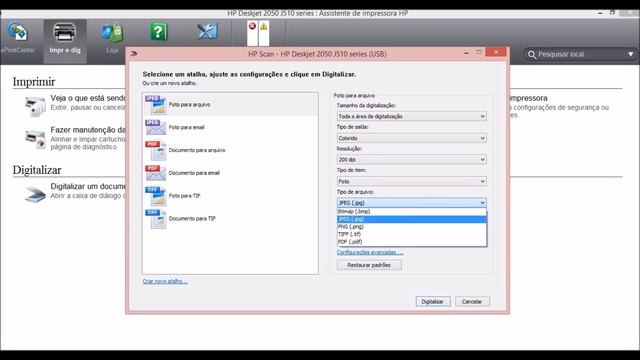Open the Tamanho da digitalização dropdown

411,116
